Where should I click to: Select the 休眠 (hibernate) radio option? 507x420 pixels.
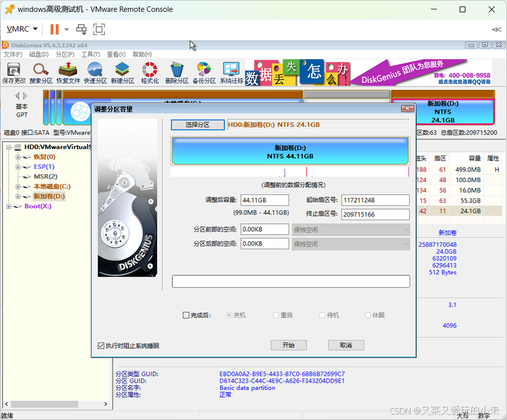[x=368, y=315]
